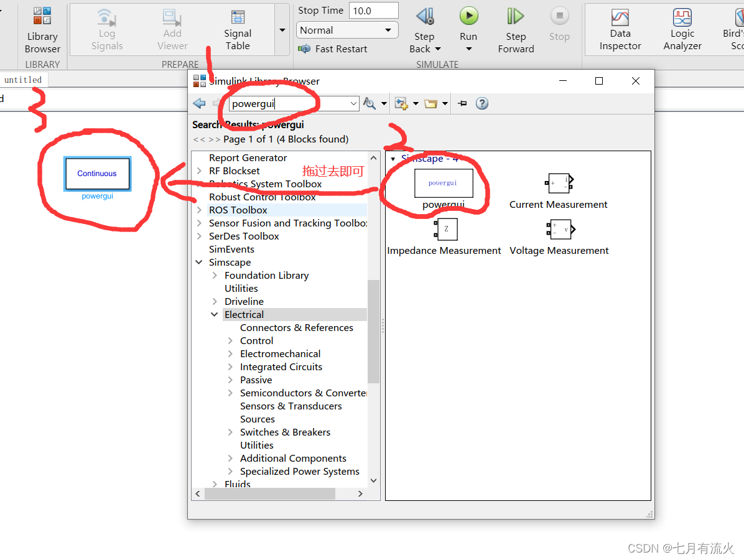Click the help question mark icon
The height and width of the screenshot is (560, 744).
(x=482, y=103)
